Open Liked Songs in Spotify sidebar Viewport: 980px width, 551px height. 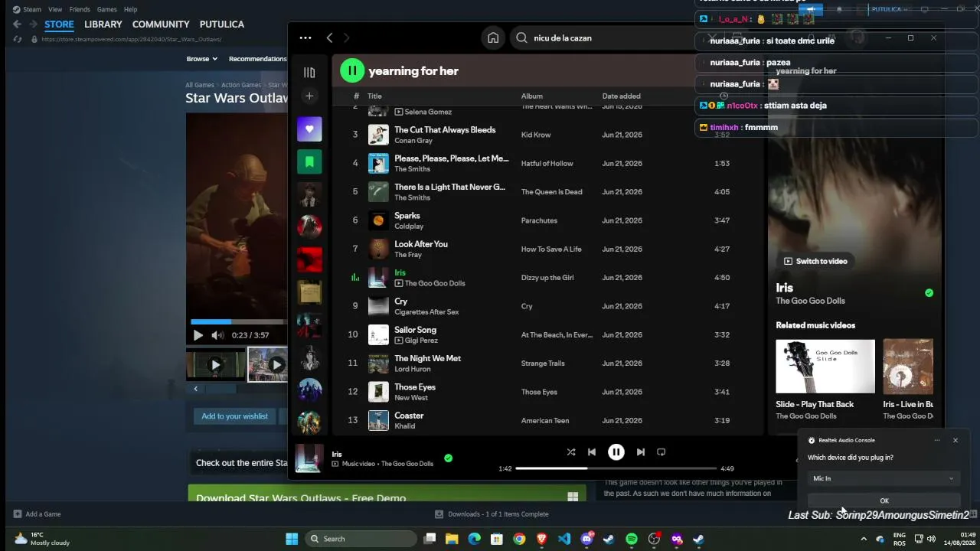coord(309,129)
